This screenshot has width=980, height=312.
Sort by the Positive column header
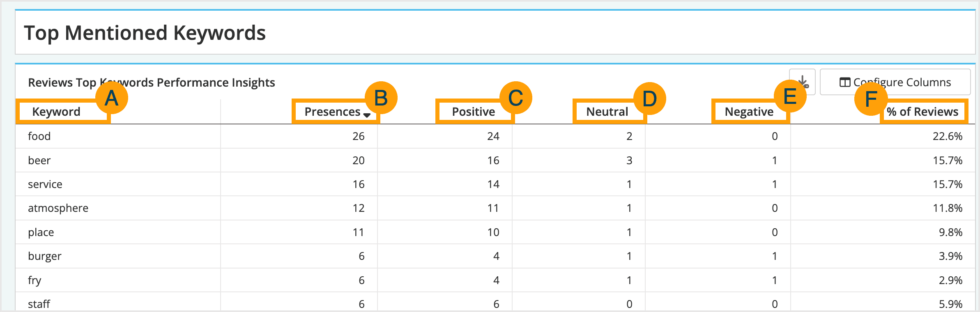click(473, 112)
